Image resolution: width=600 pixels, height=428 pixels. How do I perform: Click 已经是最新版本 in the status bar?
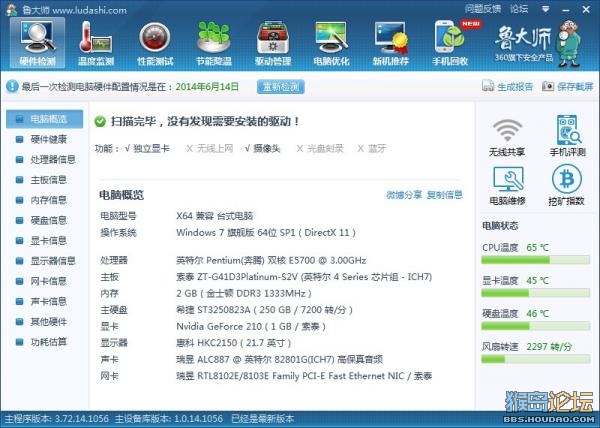coord(263,419)
